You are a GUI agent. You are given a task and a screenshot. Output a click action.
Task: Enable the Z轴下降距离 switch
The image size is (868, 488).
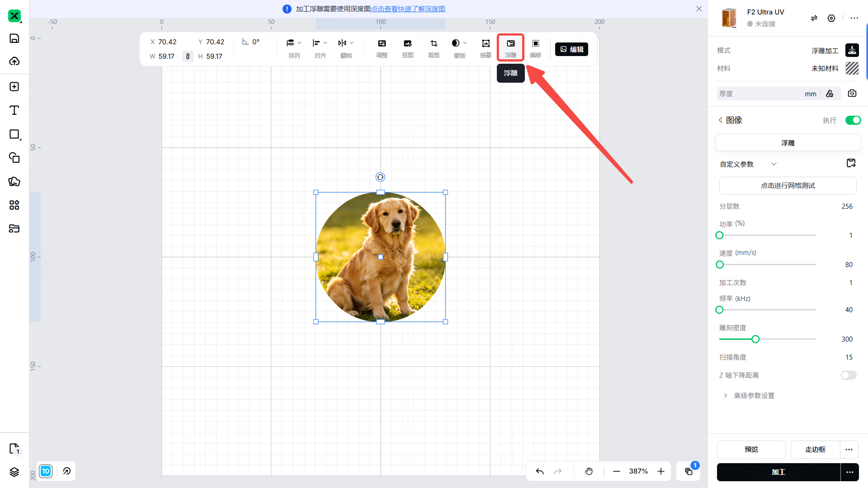[x=849, y=375]
